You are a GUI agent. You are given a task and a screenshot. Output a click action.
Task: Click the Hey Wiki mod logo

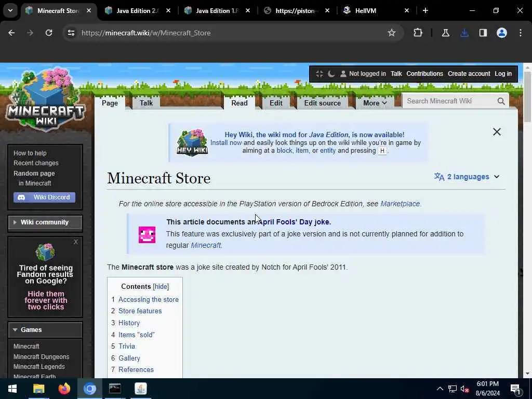(192, 142)
